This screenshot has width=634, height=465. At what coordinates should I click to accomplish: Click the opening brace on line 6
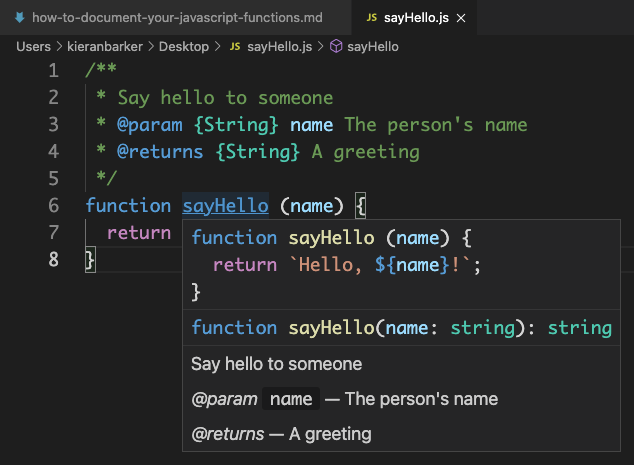361,205
